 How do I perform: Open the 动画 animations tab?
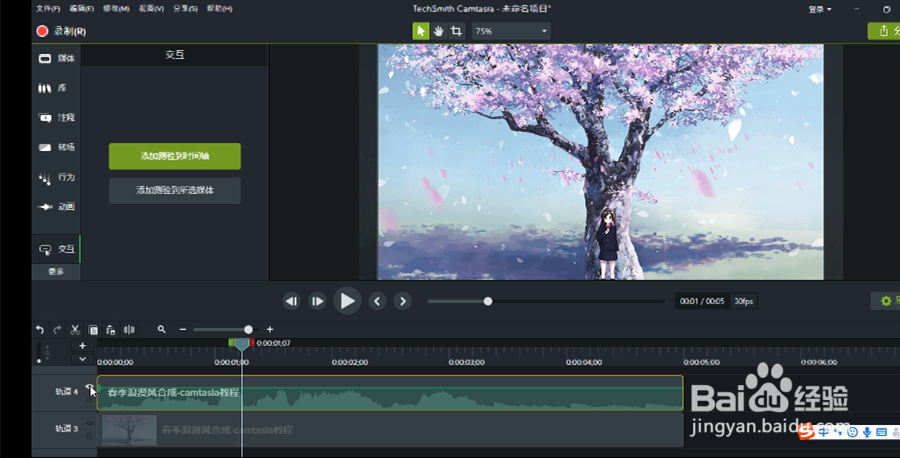coord(56,207)
